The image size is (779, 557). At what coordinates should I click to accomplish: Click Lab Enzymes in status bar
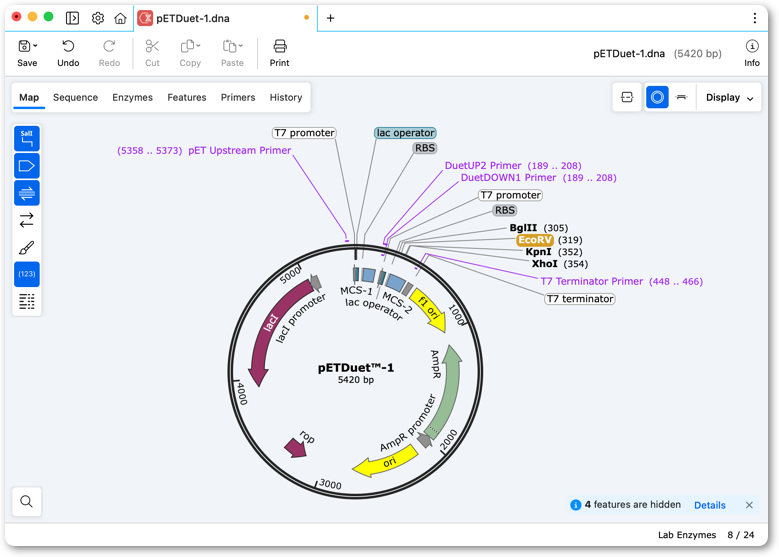click(x=687, y=535)
